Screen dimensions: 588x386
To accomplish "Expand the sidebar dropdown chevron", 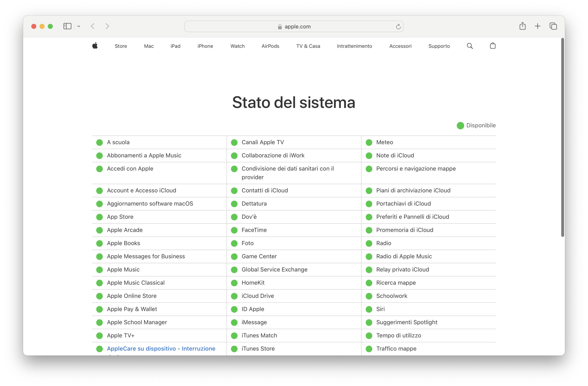I will pos(79,26).
